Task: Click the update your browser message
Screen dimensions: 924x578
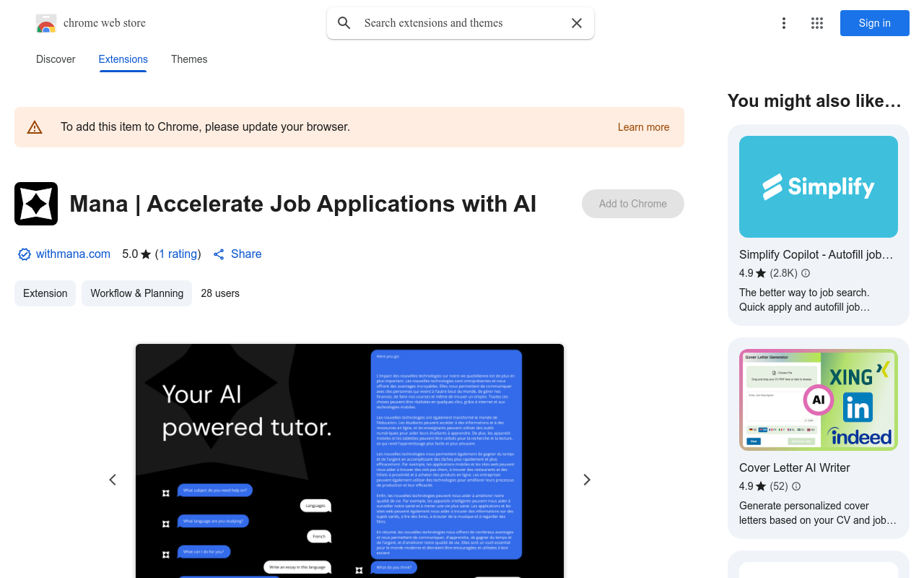Action: pyautogui.click(x=206, y=127)
